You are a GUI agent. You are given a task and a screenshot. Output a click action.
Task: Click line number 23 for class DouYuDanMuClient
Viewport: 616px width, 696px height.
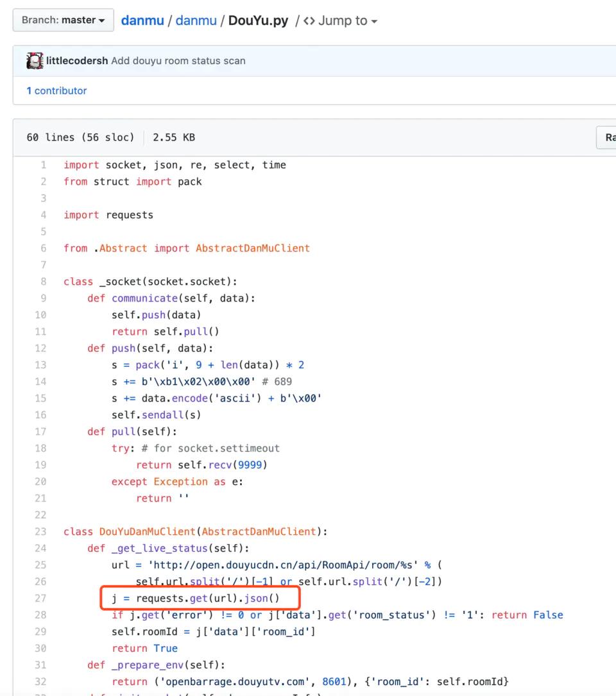[x=40, y=532]
